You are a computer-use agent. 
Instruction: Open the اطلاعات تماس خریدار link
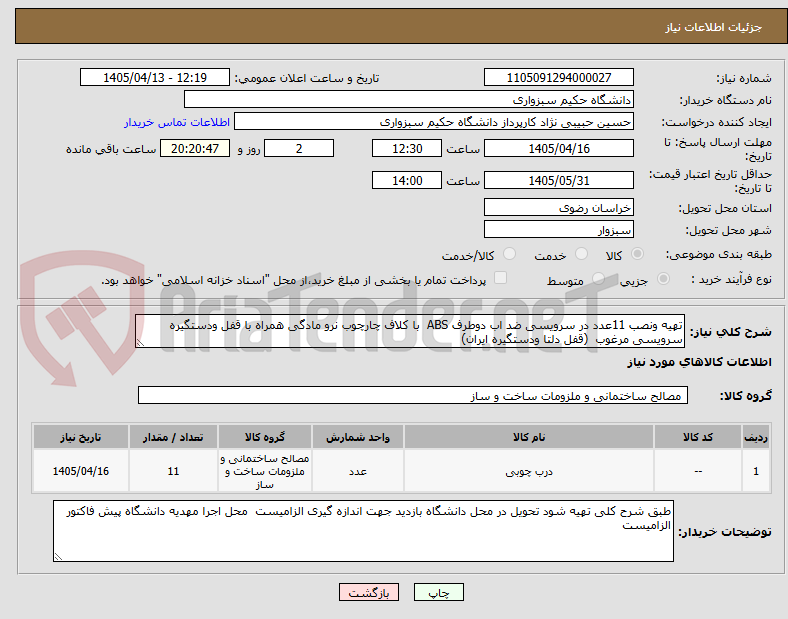177,122
